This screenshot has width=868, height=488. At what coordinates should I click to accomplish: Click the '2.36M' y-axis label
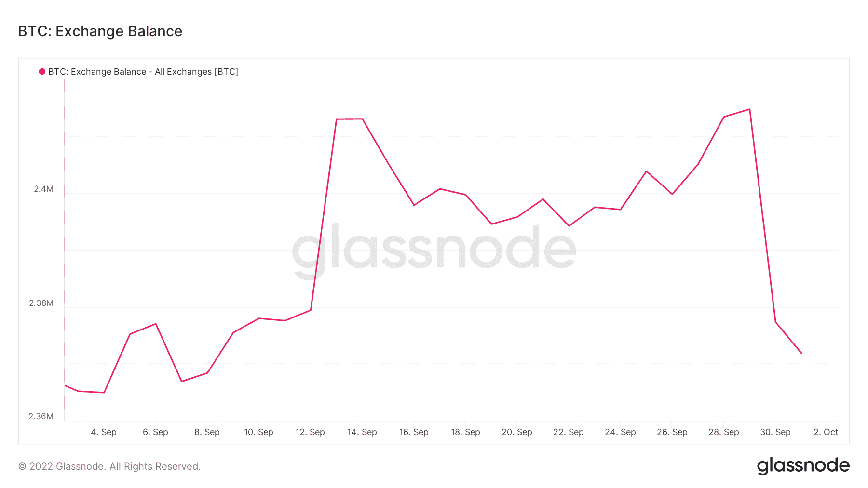click(41, 417)
